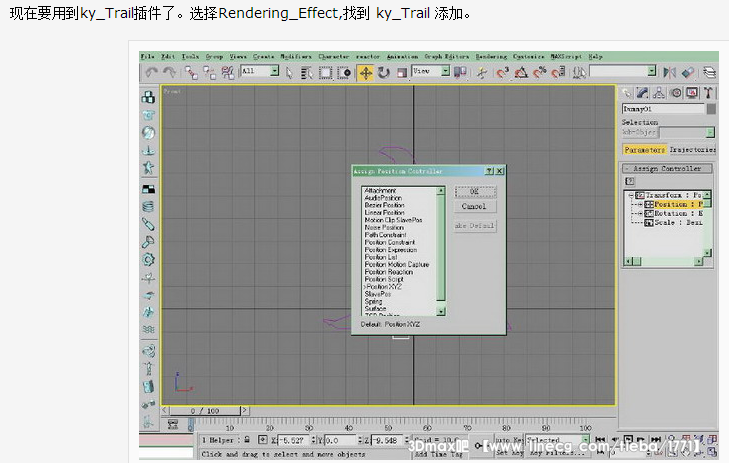Viewport: 729px width, 463px height.
Task: Open the Graph Editors menu
Action: click(446, 56)
